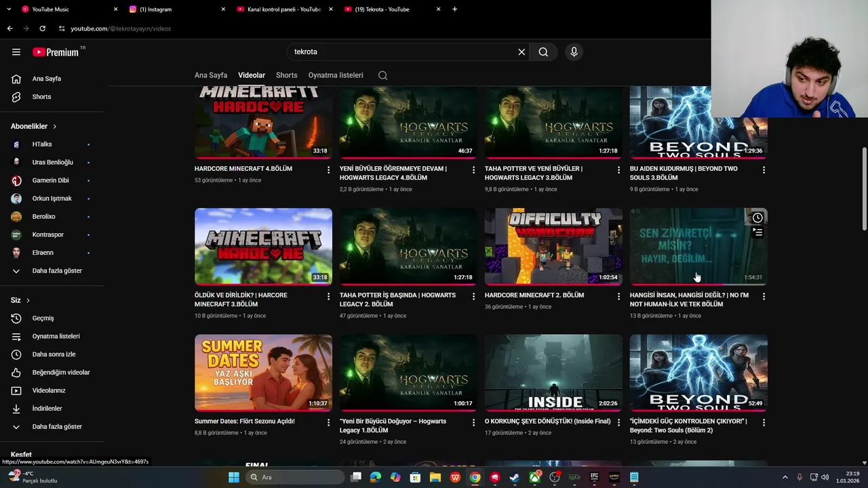This screenshot has width=868, height=488.
Task: Open options for Summer Dates video
Action: click(328, 422)
